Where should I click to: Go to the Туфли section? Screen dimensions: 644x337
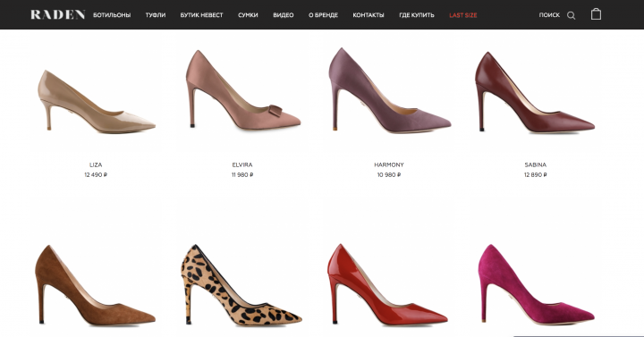coord(156,15)
